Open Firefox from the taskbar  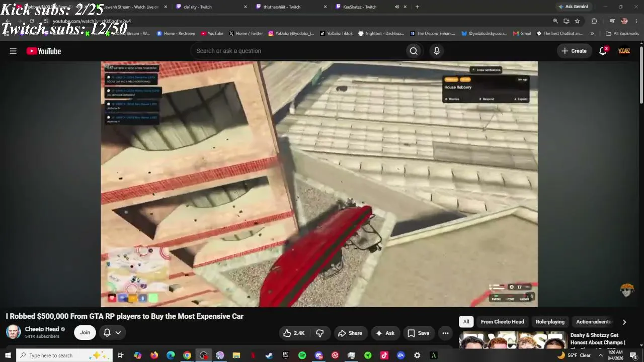154,355
